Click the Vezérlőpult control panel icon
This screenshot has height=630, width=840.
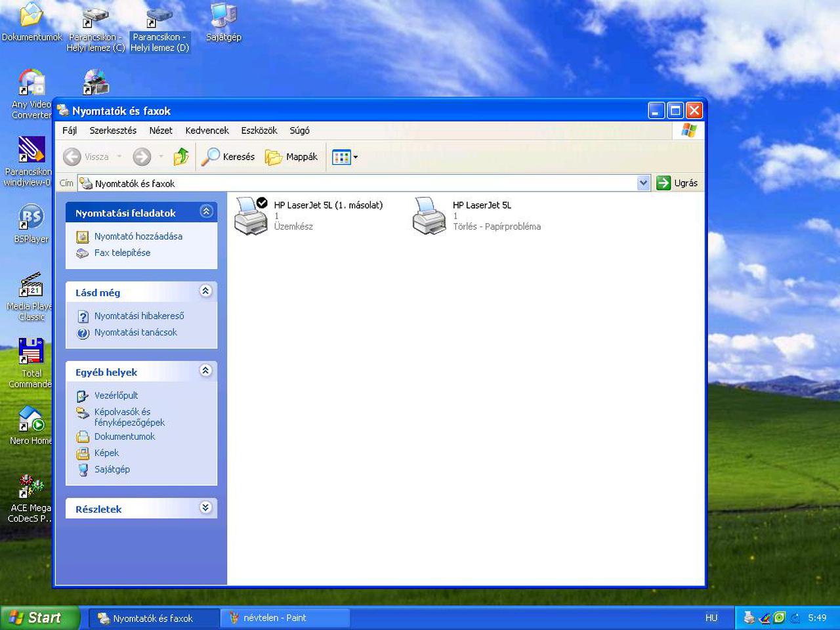(x=83, y=396)
